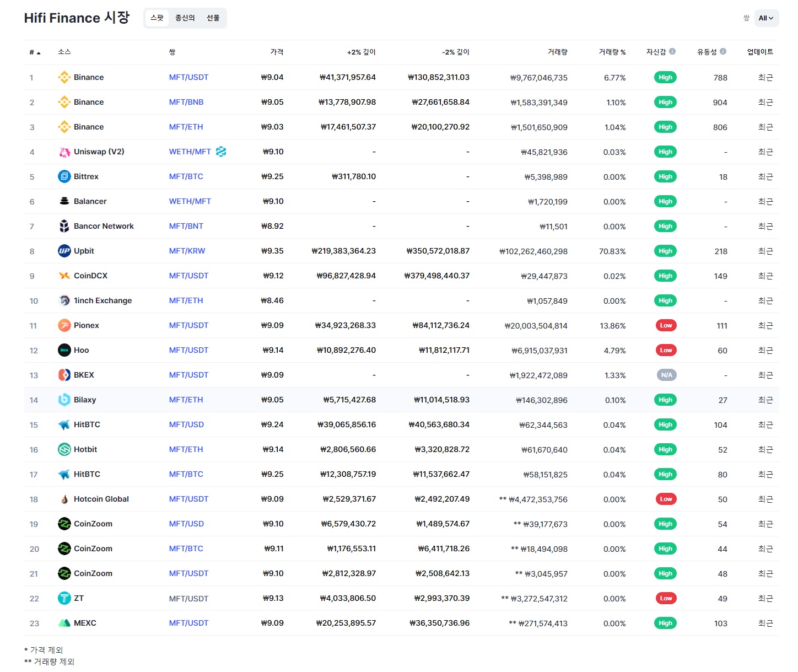The image size is (798, 672).
Task: Click the Low badge in the Pionex row
Action: click(x=666, y=325)
